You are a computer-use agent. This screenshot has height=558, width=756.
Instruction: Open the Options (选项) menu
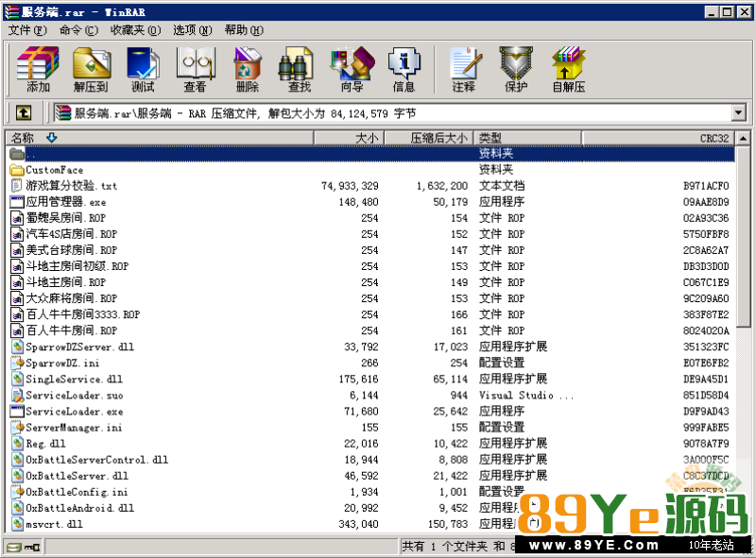tap(193, 30)
